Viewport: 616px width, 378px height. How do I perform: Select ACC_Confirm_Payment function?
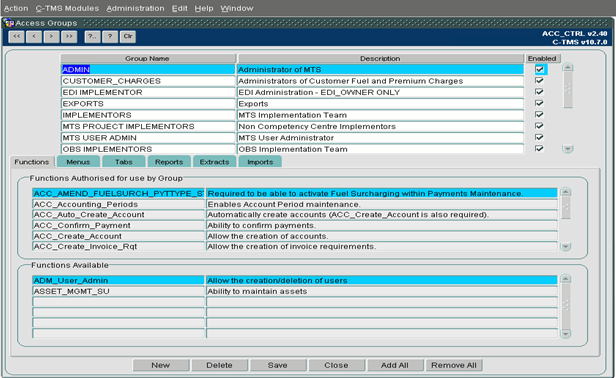coord(118,226)
